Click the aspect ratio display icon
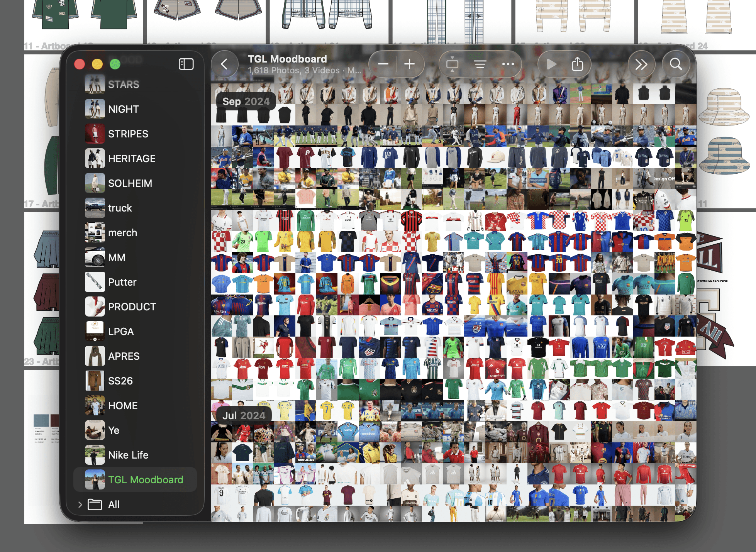The height and width of the screenshot is (552, 756). coord(452,64)
